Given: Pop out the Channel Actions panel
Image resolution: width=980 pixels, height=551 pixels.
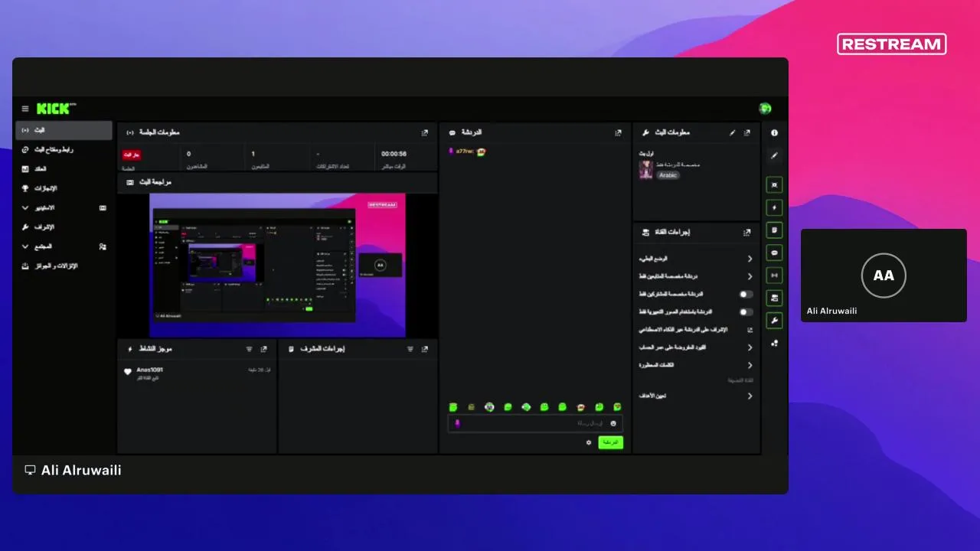Looking at the screenshot, I should (x=747, y=232).
